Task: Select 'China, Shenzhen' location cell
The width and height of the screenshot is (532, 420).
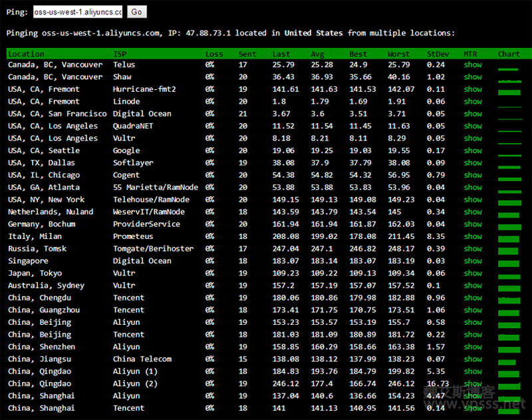Action: [42, 347]
